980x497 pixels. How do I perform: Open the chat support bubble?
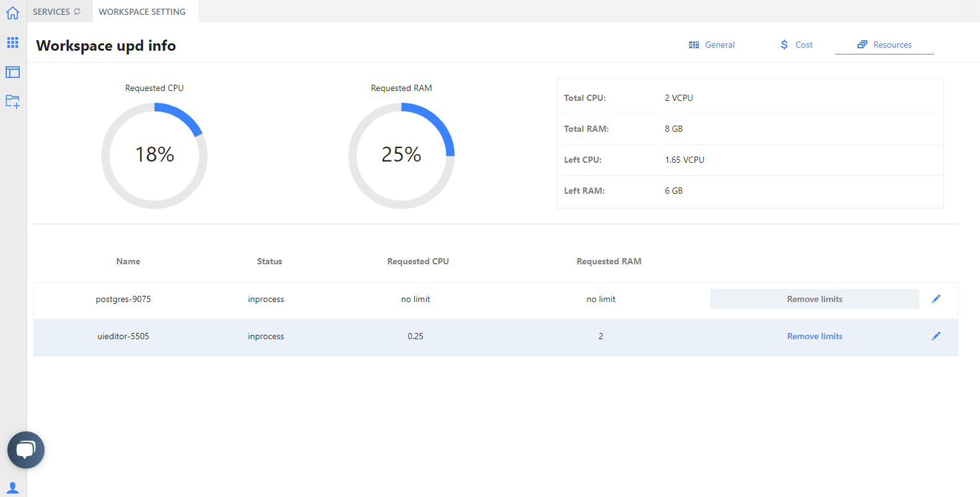tap(26, 450)
